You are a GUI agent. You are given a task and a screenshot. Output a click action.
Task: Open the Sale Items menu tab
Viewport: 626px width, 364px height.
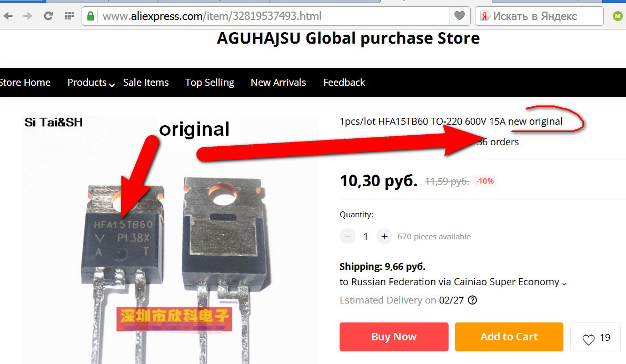[146, 83]
